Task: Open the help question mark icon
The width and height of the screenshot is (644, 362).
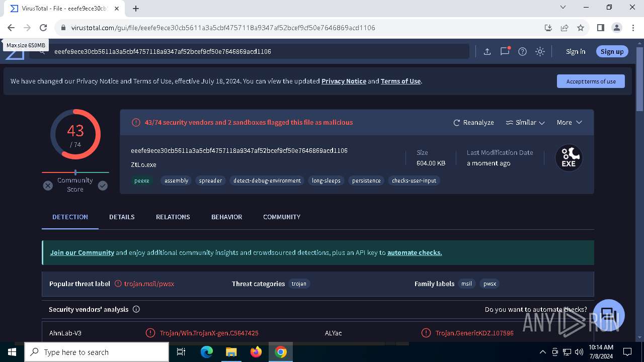Action: click(x=522, y=51)
